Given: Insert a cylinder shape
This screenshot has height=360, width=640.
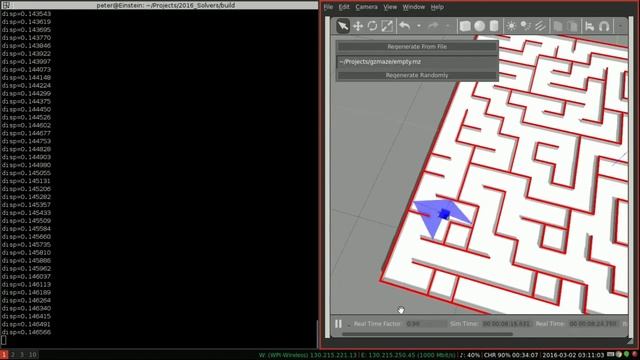Looking at the screenshot, I should (494, 26).
